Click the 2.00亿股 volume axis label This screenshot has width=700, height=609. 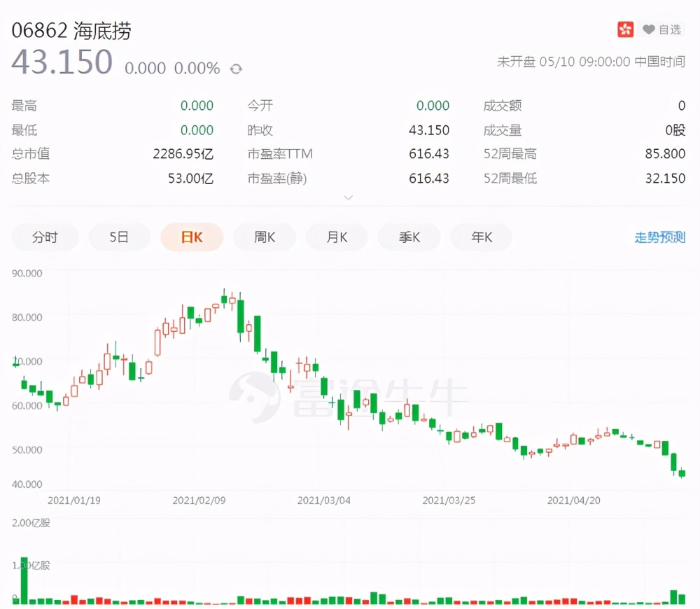(31, 523)
